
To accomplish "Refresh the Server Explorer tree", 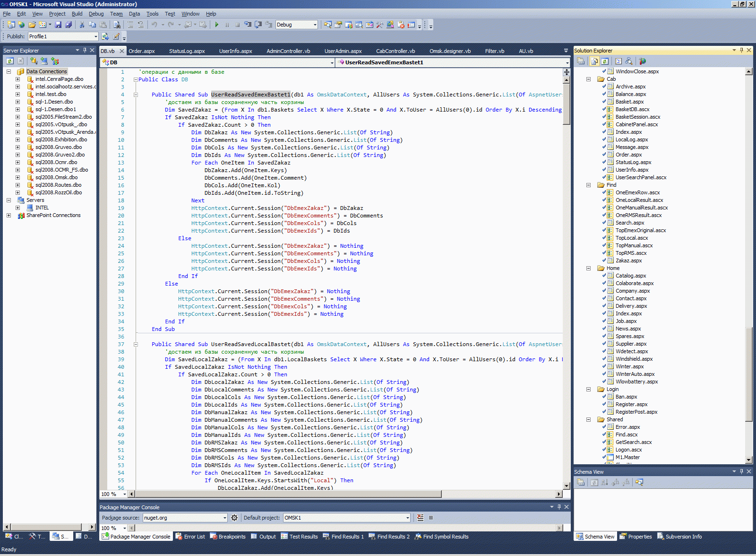I will click(10, 61).
